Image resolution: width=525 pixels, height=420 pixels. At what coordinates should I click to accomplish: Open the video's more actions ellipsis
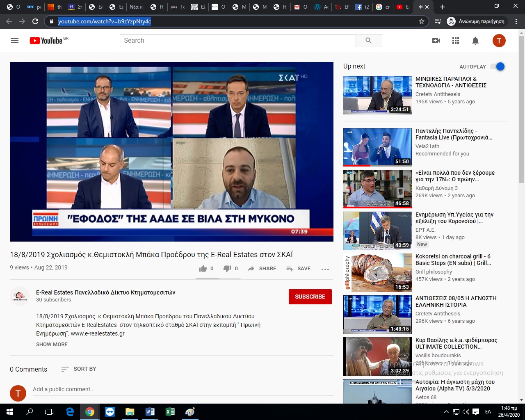click(325, 269)
